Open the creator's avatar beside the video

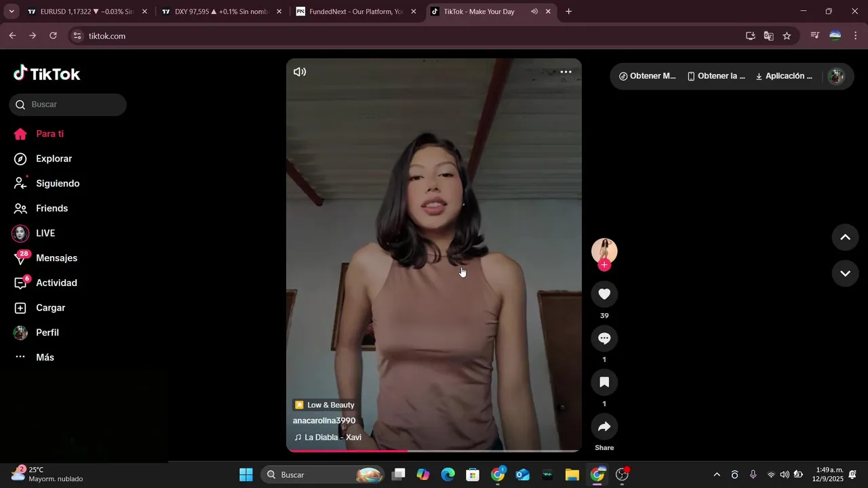(604, 251)
